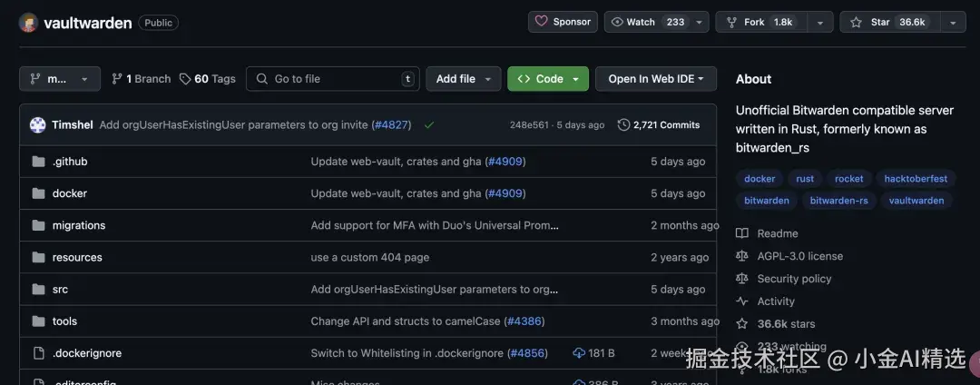Open the .github folder
Screen dimensions: 980x385
click(x=70, y=162)
